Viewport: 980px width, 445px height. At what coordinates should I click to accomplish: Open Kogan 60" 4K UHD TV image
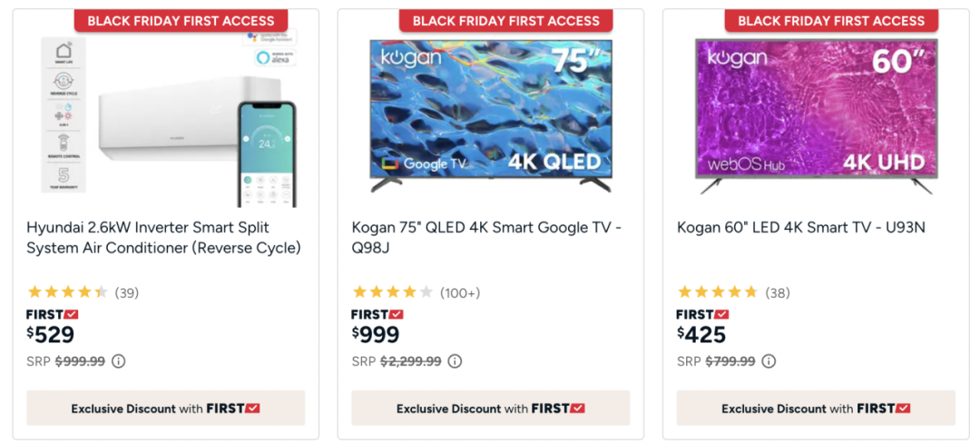817,116
